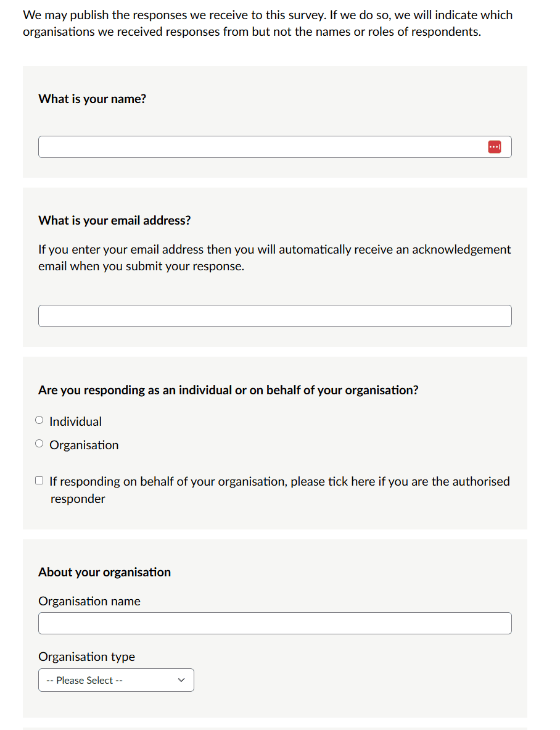Click the 'What is your email address?' label
This screenshot has height=730, width=560.
pos(114,220)
